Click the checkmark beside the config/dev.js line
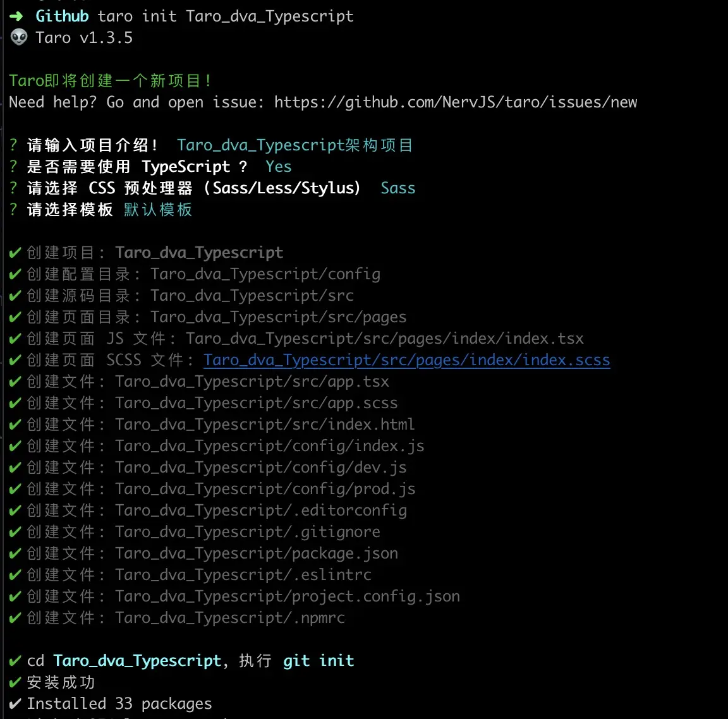Image resolution: width=728 pixels, height=719 pixels. pos(15,468)
